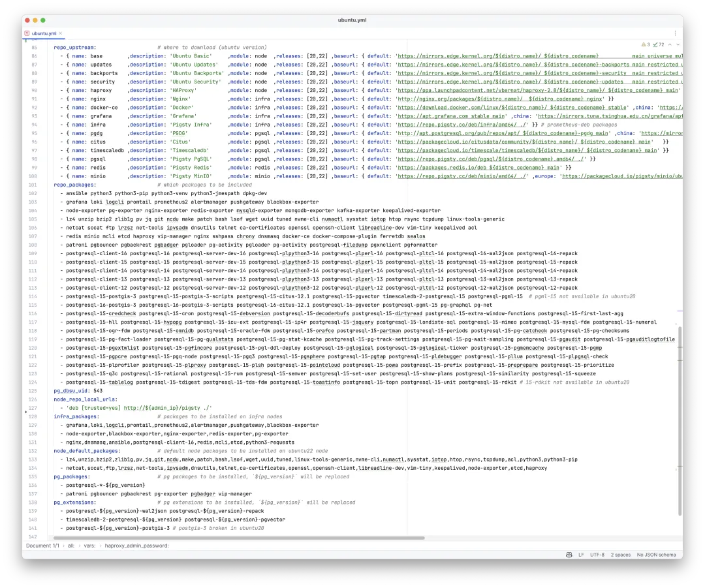Follow the nginx.org packages URL
The width and height of the screenshot is (705, 588).
click(457, 99)
